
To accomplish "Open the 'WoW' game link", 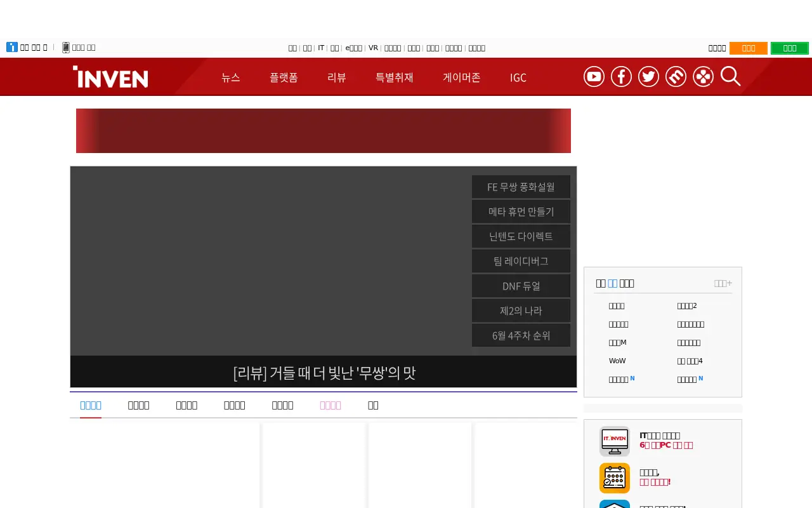I will coord(617,361).
